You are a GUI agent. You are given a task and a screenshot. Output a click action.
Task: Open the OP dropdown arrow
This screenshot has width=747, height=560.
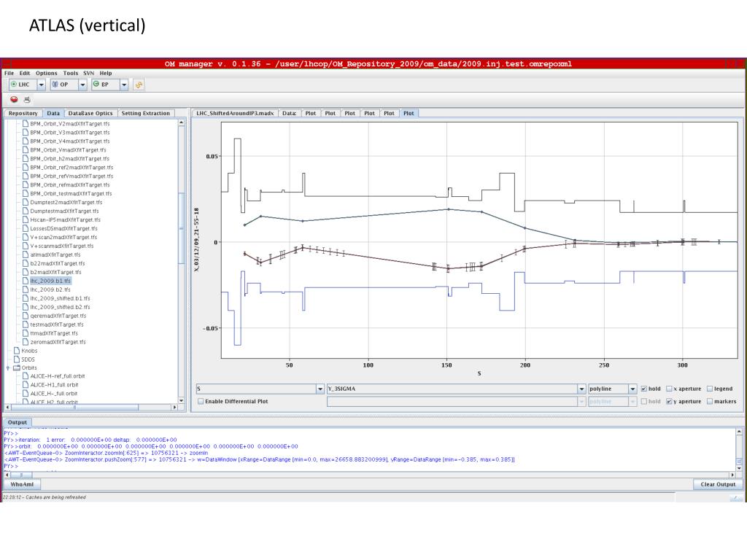pyautogui.click(x=82, y=85)
